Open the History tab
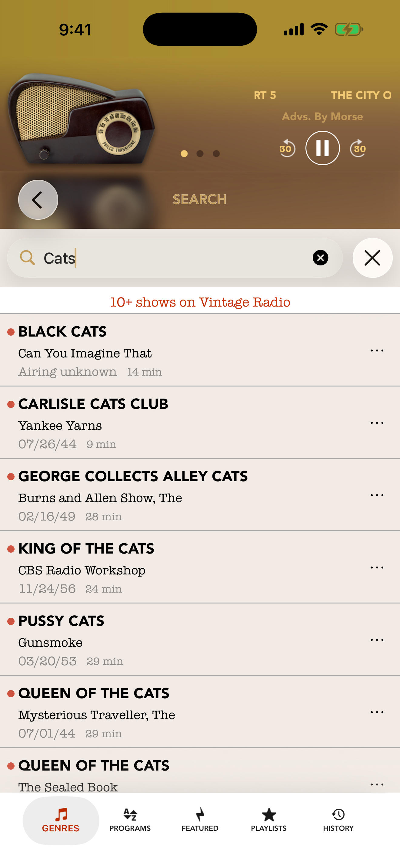Viewport: 400px width, 868px height. click(338, 820)
